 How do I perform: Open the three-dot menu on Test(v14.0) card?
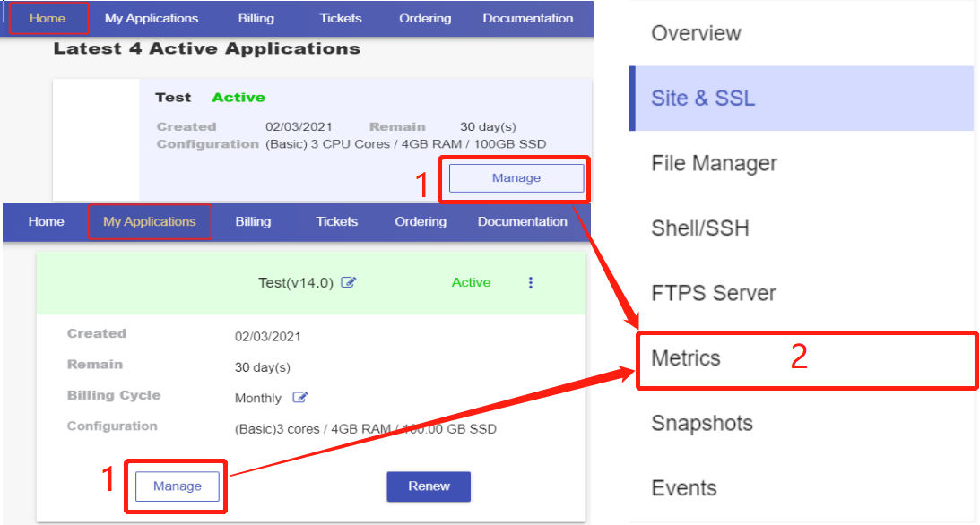point(531,283)
